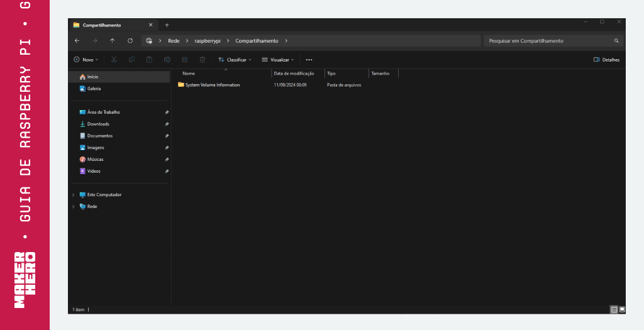The width and height of the screenshot is (644, 330).
Task: Expand Este Computador tree node
Action: coord(74,195)
